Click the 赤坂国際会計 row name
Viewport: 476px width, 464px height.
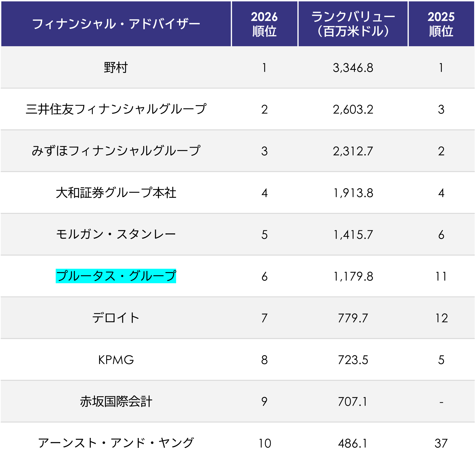pos(116,402)
